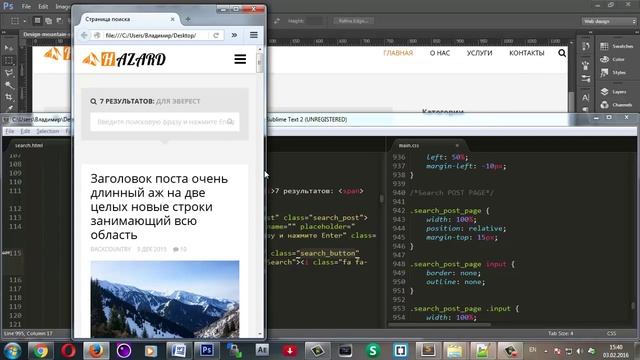Screen dimensions: 640x360
Task: Open the Swatches panel
Action: coord(616,46)
